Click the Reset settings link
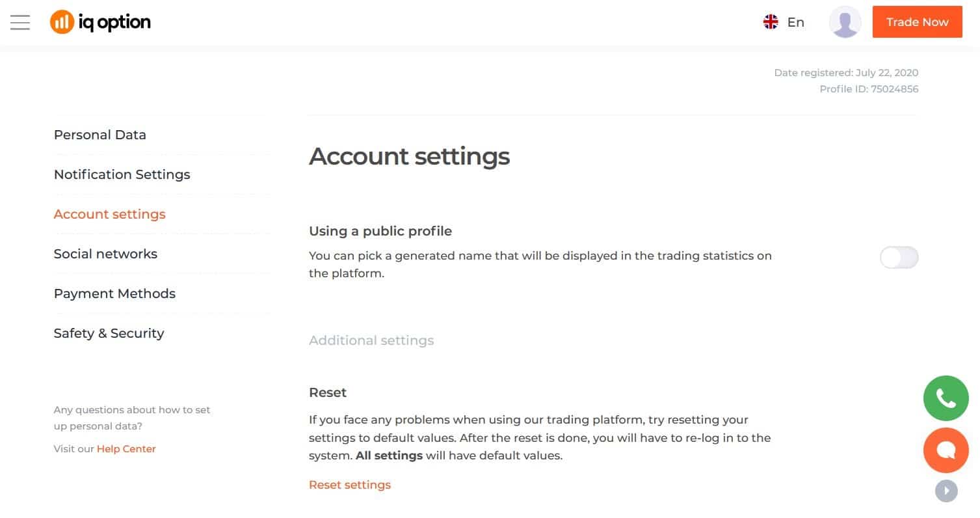The width and height of the screenshot is (980, 518). click(x=350, y=485)
